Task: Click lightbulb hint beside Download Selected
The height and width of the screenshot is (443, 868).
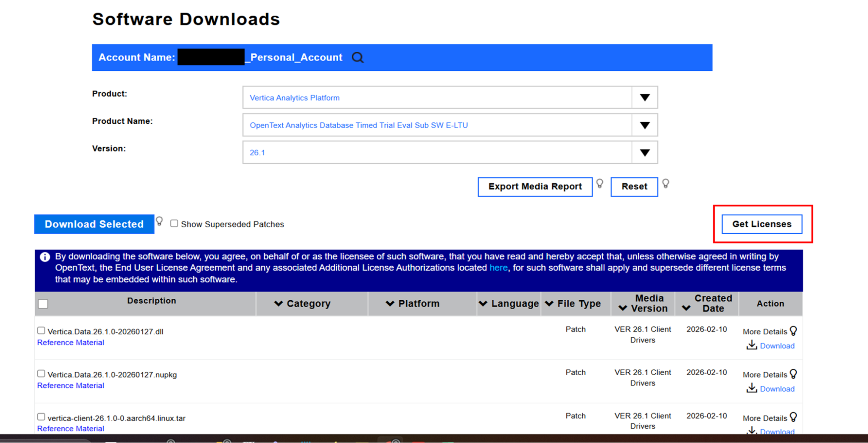Action: [159, 221]
